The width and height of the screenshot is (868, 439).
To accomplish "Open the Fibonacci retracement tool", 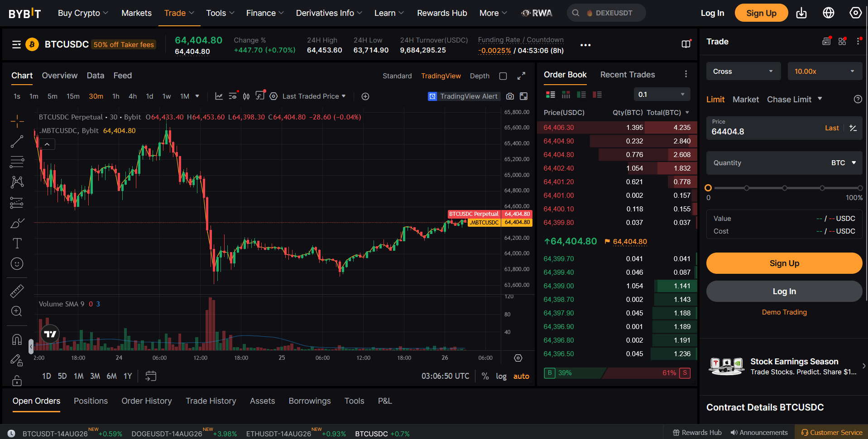I will pos(17,162).
